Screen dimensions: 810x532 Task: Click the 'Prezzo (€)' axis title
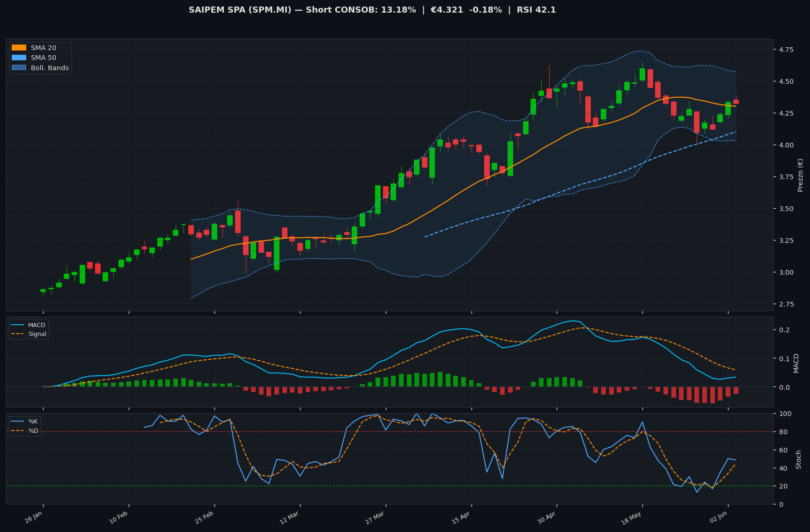[800, 175]
